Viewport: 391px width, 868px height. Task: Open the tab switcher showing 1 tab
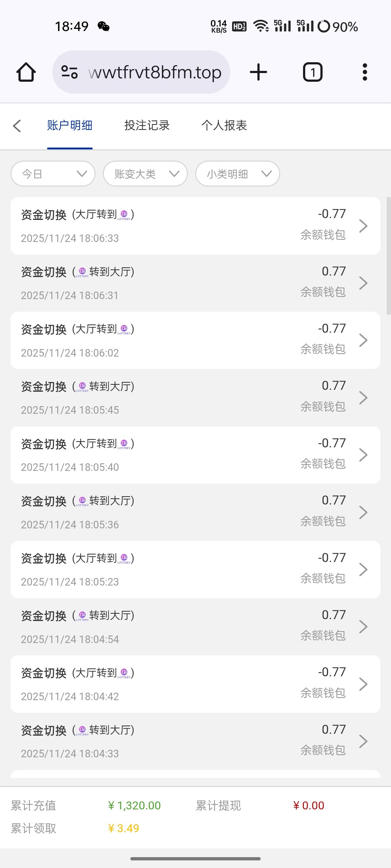click(x=312, y=72)
